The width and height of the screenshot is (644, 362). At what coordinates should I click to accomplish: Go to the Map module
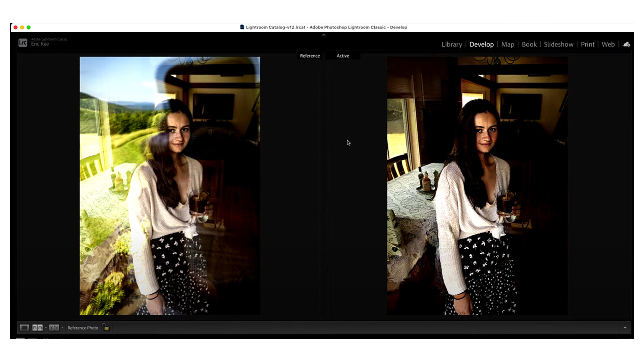pyautogui.click(x=507, y=44)
